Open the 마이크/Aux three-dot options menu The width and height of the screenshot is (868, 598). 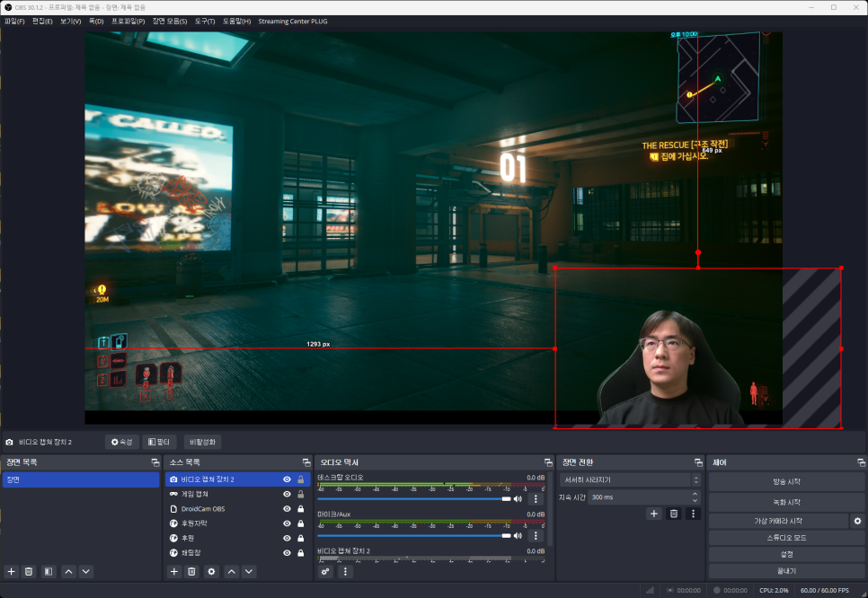click(x=536, y=535)
